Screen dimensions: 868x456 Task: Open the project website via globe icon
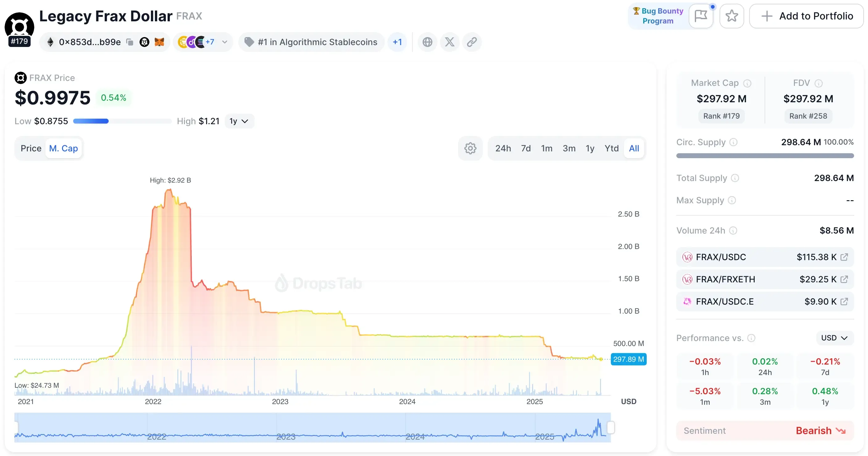pos(427,42)
